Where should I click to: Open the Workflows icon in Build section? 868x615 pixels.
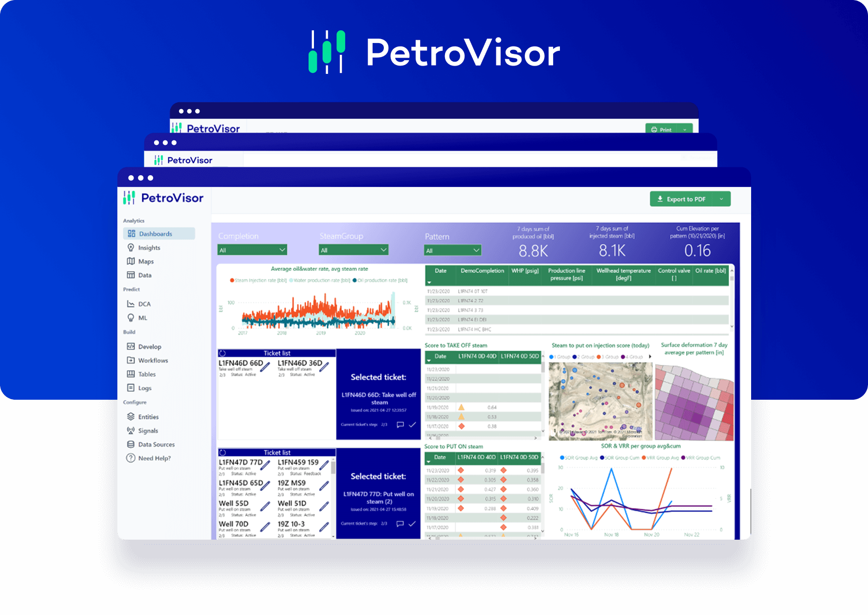(x=131, y=360)
